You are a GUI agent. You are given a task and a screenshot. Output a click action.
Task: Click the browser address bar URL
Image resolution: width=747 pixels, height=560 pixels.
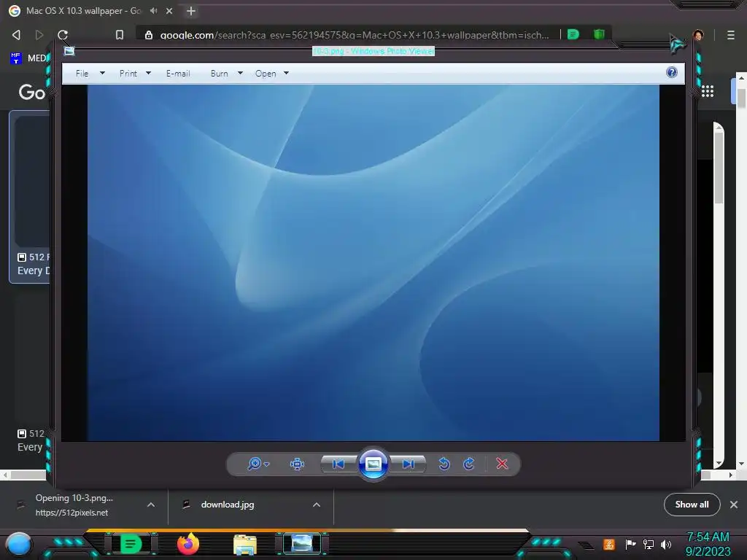[355, 35]
